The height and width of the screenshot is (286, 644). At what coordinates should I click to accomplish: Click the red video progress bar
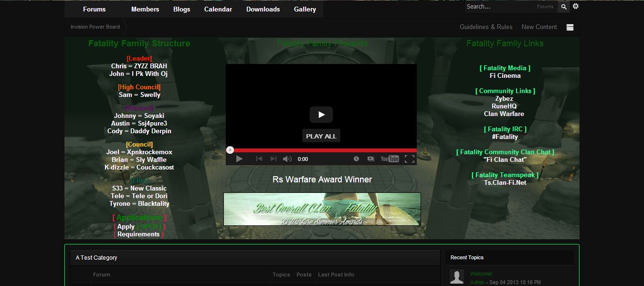tap(321, 150)
